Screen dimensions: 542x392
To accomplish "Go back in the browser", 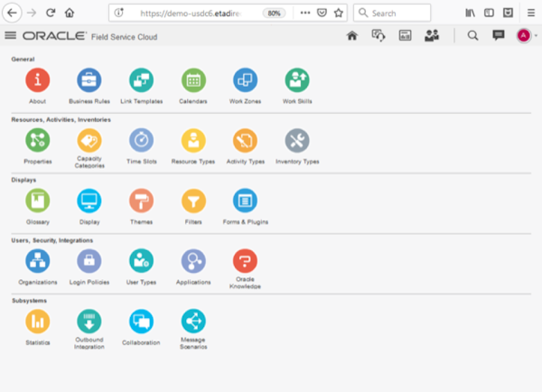I will click(12, 14).
